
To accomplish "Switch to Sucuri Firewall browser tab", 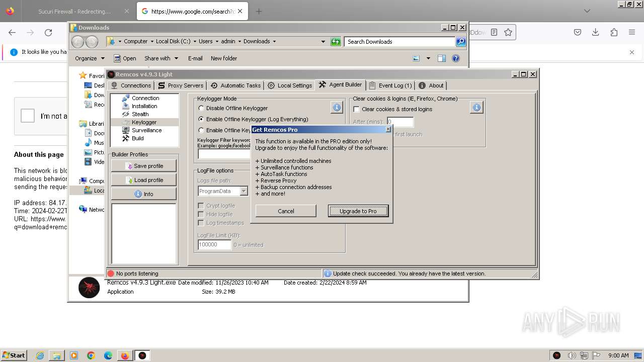I will coord(74,11).
